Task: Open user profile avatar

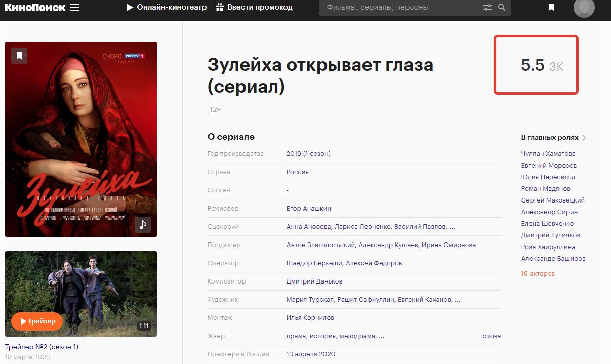Action: coord(584,7)
